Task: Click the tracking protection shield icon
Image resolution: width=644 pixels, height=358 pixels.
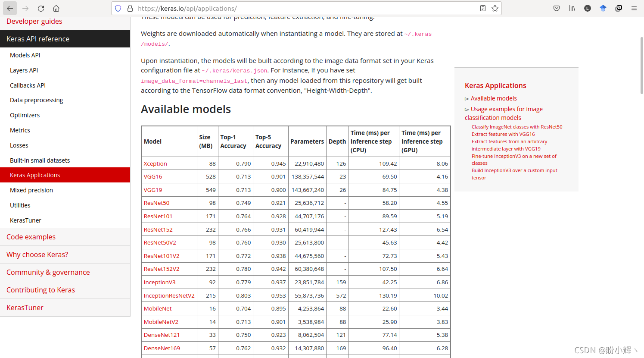Action: (x=118, y=8)
